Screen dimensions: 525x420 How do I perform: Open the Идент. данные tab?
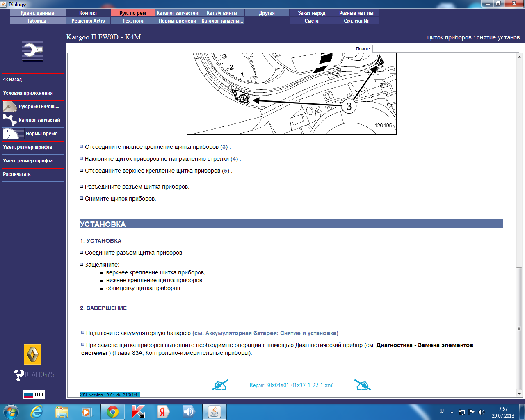[x=38, y=13]
